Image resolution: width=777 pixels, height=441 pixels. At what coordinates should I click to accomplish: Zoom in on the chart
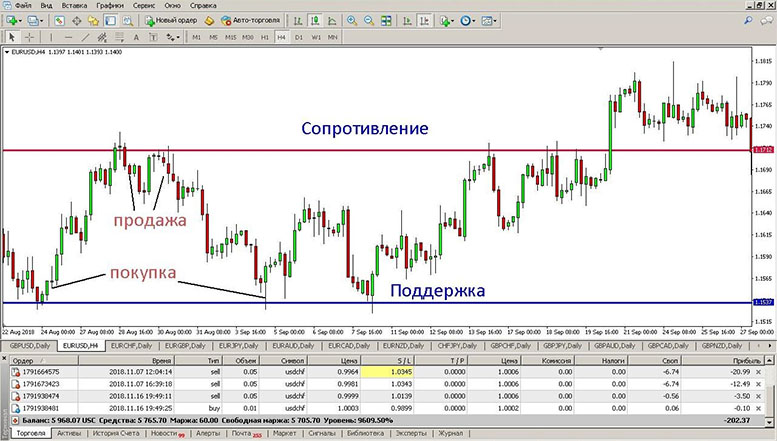(x=352, y=21)
